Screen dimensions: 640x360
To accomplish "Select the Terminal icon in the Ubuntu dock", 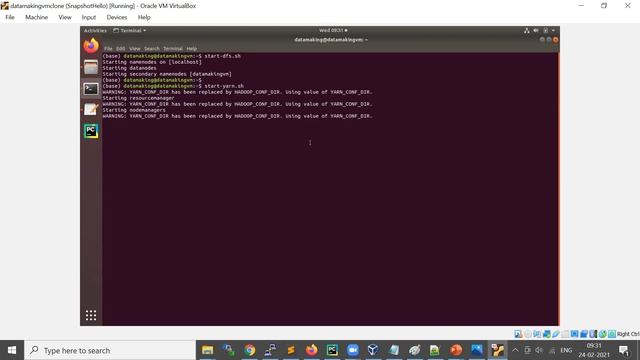I will [91, 89].
